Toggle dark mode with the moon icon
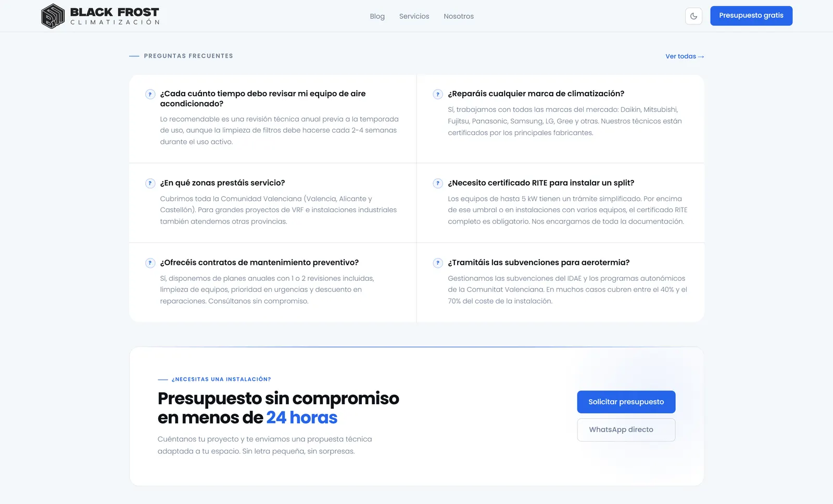833x504 pixels. [693, 16]
